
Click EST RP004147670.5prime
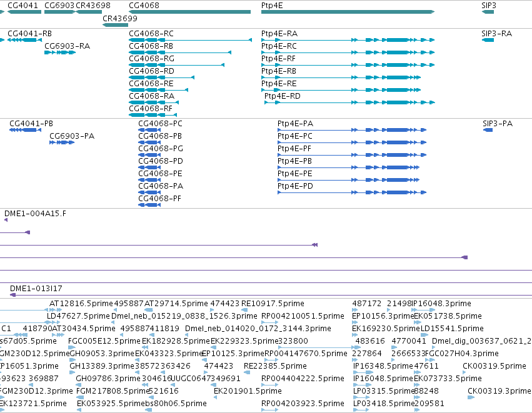(306, 354)
